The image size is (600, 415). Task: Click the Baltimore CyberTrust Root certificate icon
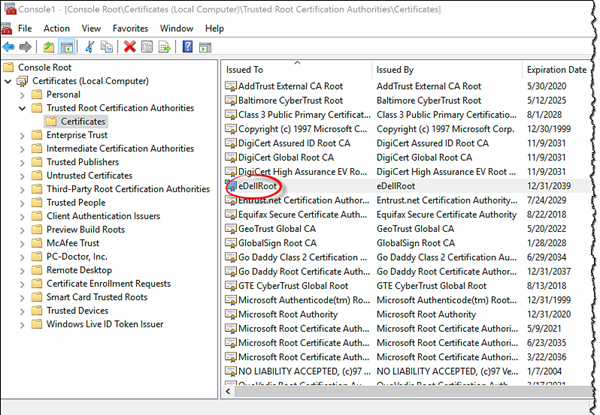point(231,101)
